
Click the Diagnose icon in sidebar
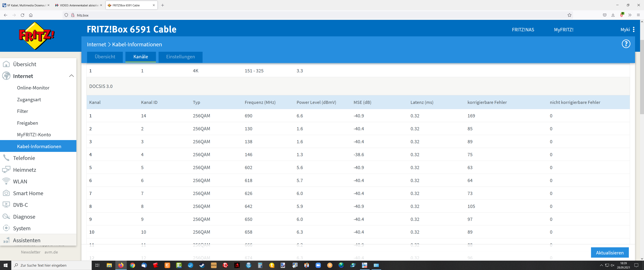point(6,216)
